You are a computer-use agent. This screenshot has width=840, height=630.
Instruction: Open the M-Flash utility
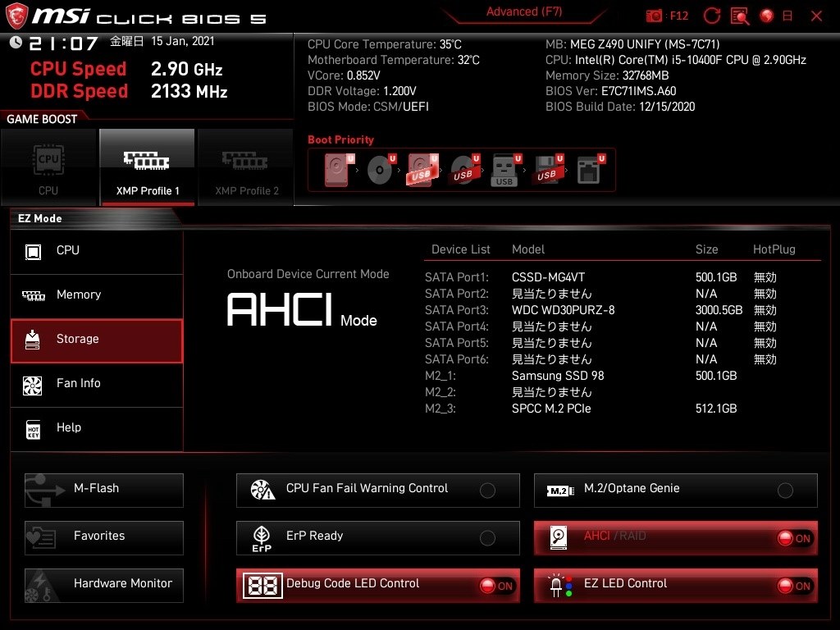[x=104, y=491]
